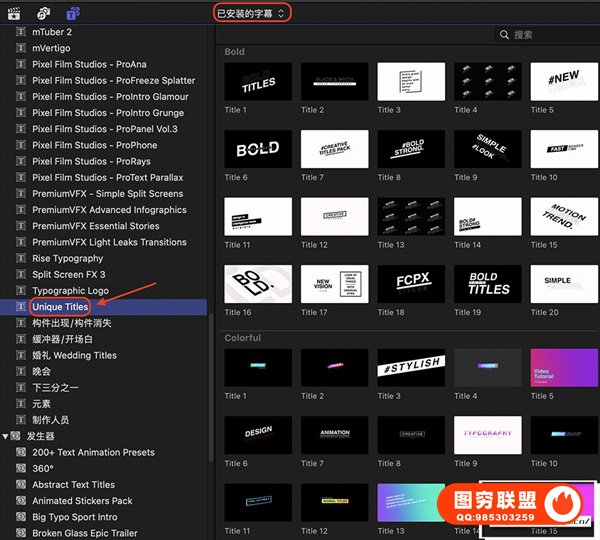This screenshot has height=540, width=600.
Task: Click the magnifier icon in search field
Action: [x=505, y=35]
